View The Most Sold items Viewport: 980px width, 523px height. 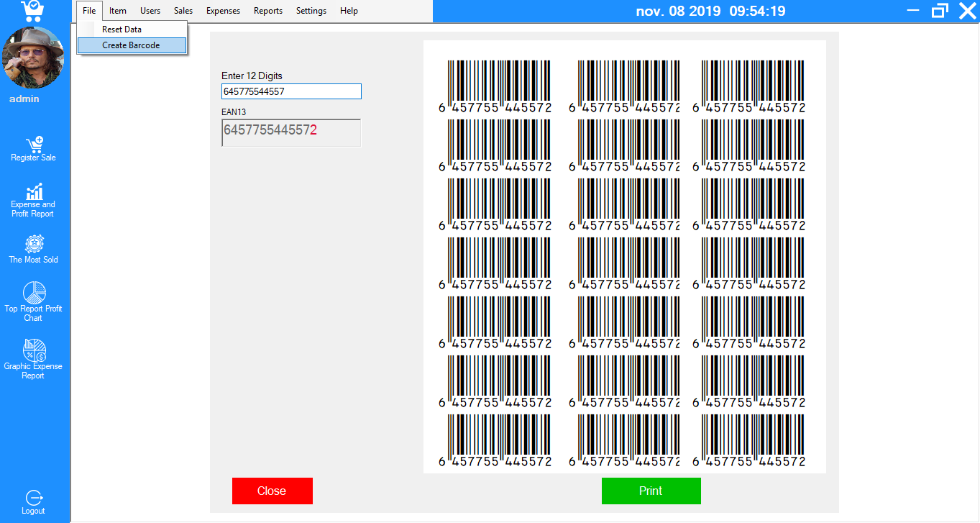tap(33, 249)
